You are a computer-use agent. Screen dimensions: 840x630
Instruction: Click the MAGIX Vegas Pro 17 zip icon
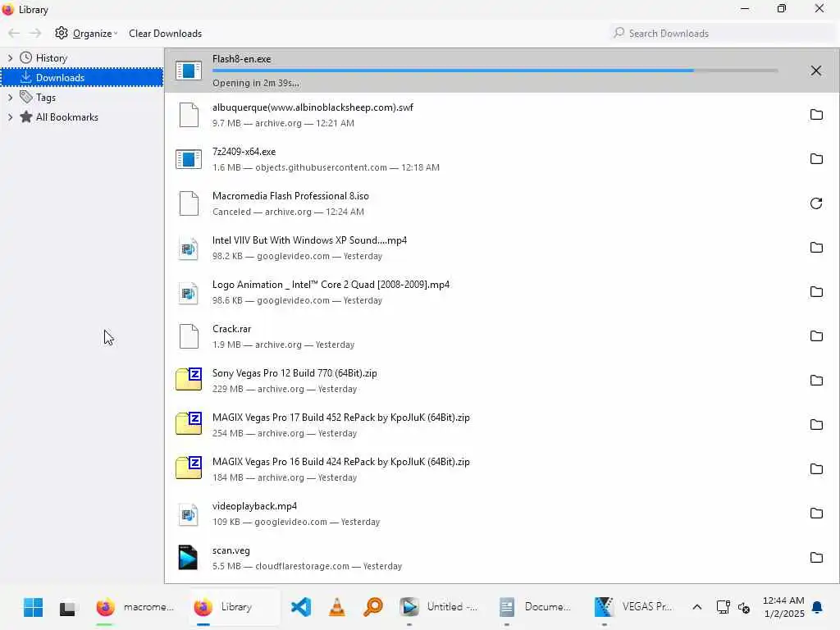coord(189,424)
